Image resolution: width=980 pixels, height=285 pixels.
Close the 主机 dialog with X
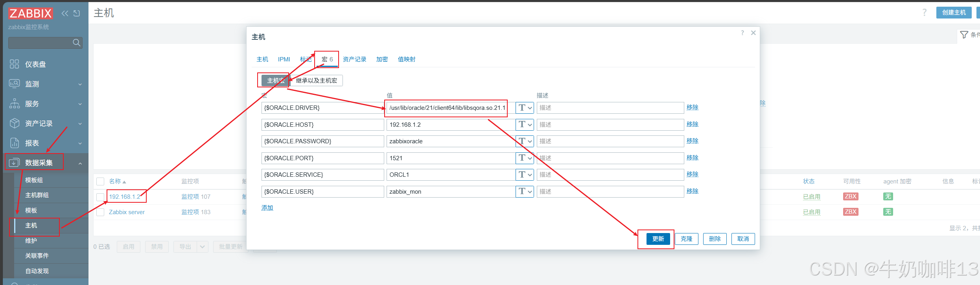click(753, 33)
